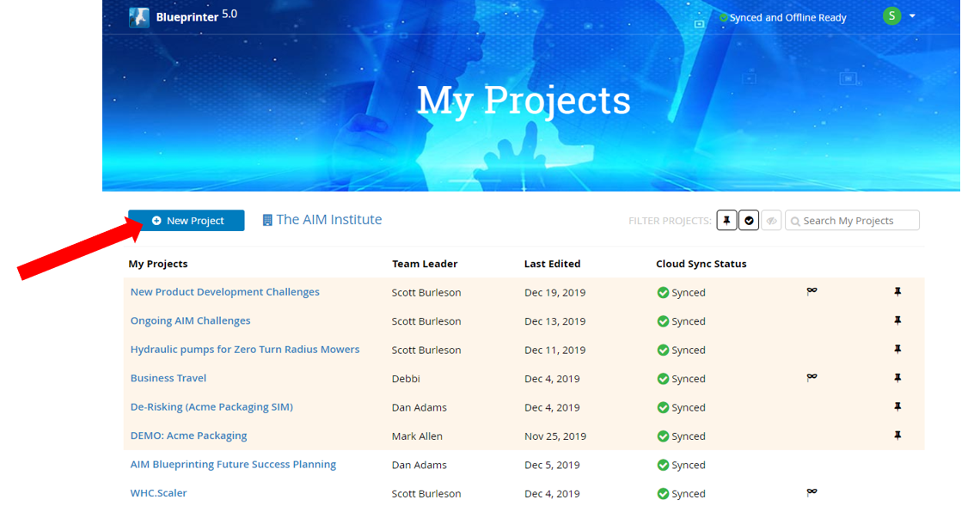The image size is (980, 512).
Task: Click the Cloud Sync Status column header
Action: tap(701, 264)
